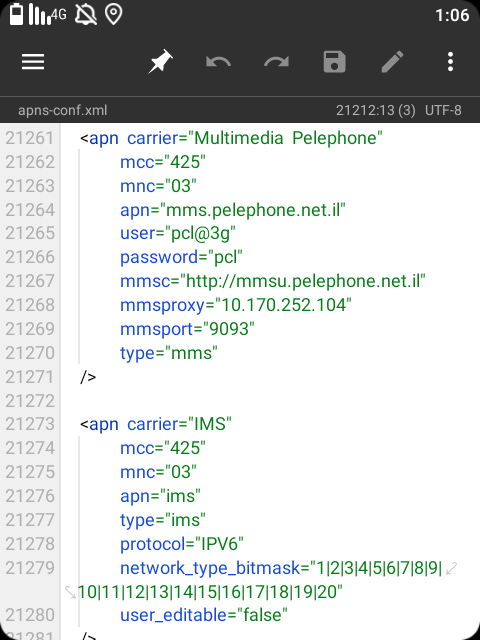Place cursor on apn="mms.pelephone.net.il"
This screenshot has width=480, height=640.
(x=233, y=210)
